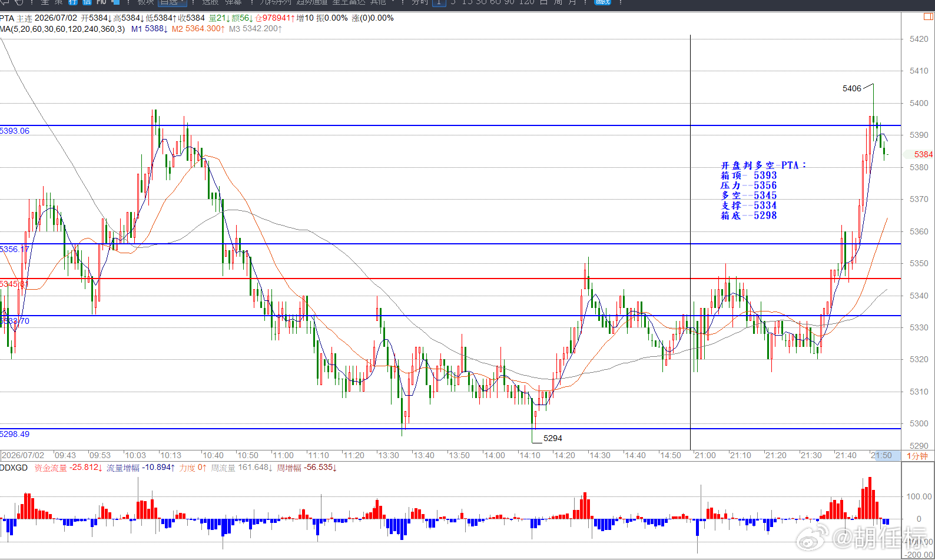Select the red 5345 horizontal price line

(450, 279)
